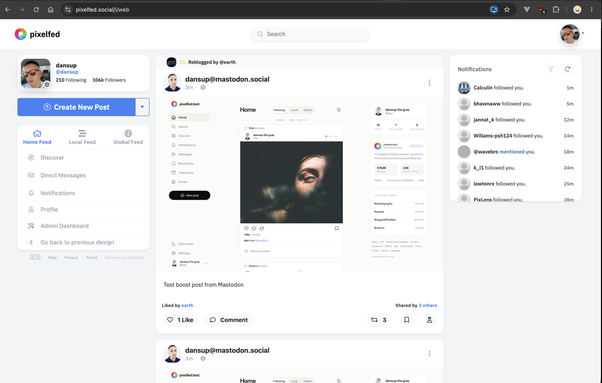Click Create New Post

[76, 107]
